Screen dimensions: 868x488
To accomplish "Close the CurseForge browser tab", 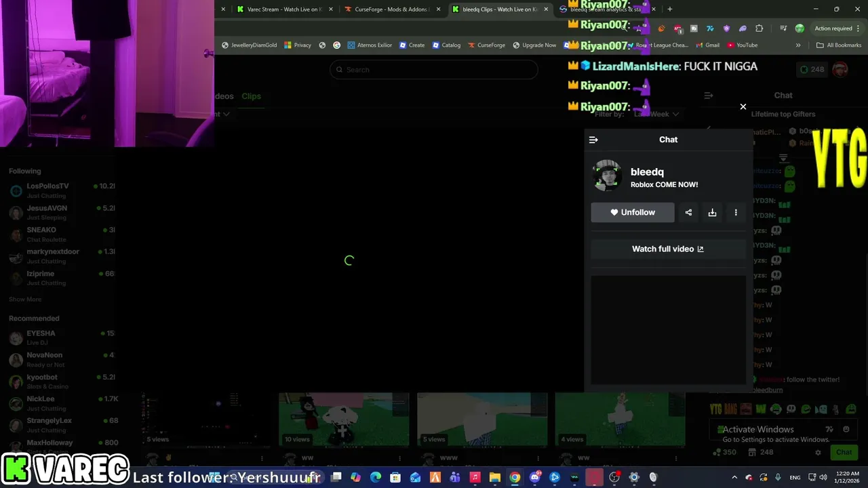I will coord(439,9).
